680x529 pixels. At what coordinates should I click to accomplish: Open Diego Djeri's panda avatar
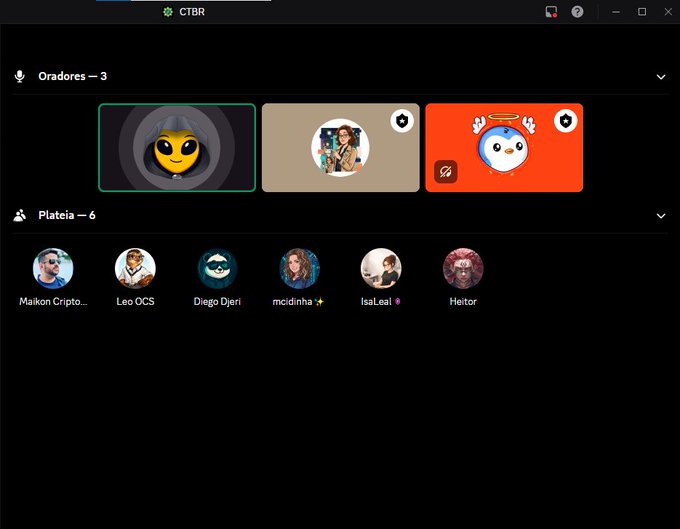tap(217, 268)
